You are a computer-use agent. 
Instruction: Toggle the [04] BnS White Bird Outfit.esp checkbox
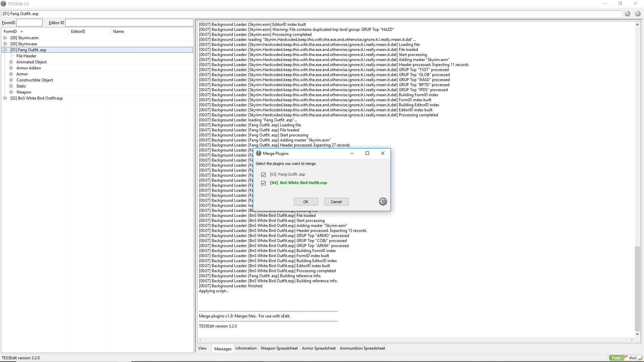pos(263,183)
